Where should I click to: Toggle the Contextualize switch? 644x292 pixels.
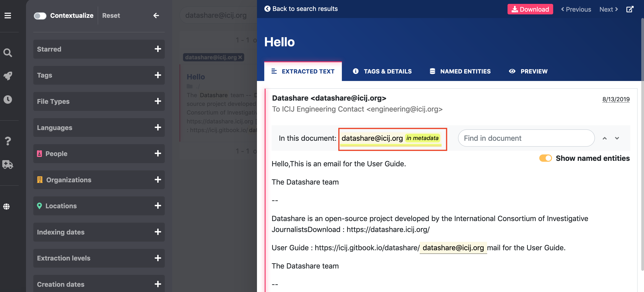(40, 16)
